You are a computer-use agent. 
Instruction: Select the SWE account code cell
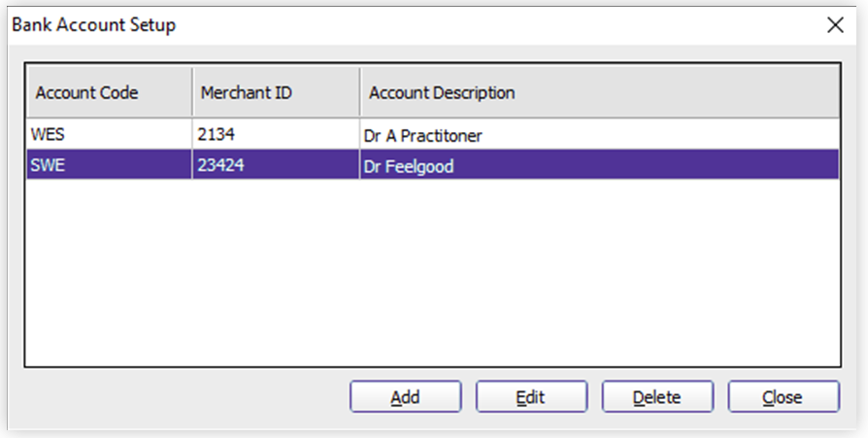tap(110, 165)
